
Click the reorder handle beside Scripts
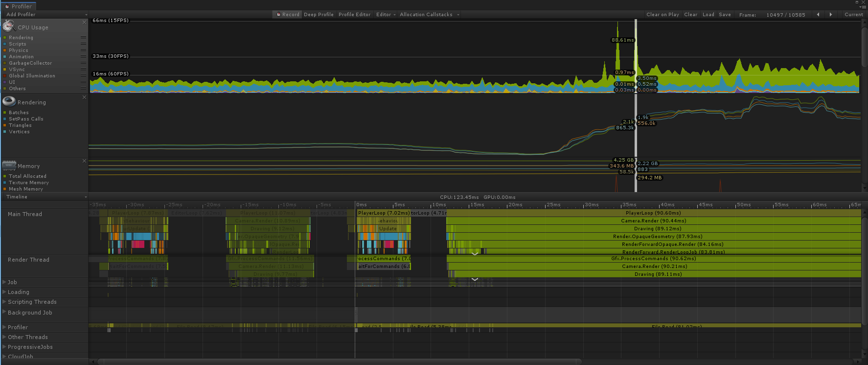click(83, 44)
